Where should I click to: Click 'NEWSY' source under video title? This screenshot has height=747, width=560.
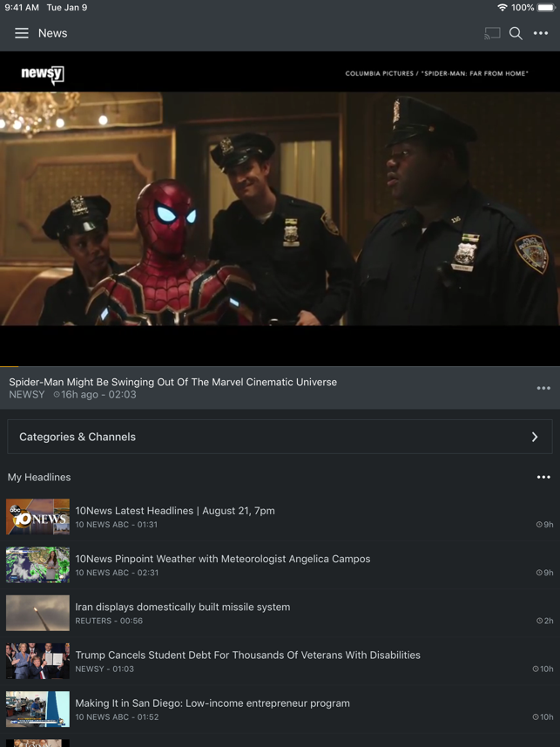point(27,395)
